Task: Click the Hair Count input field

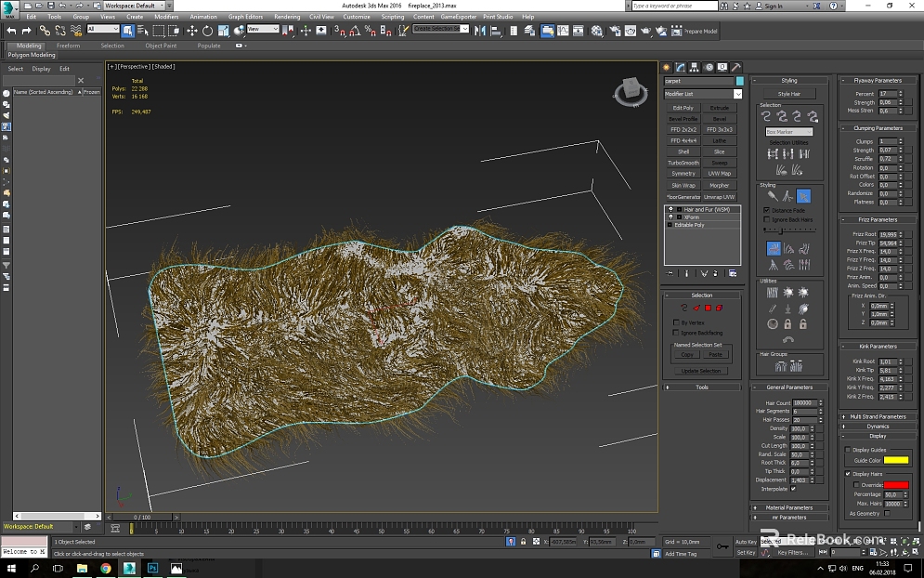Action: point(804,402)
